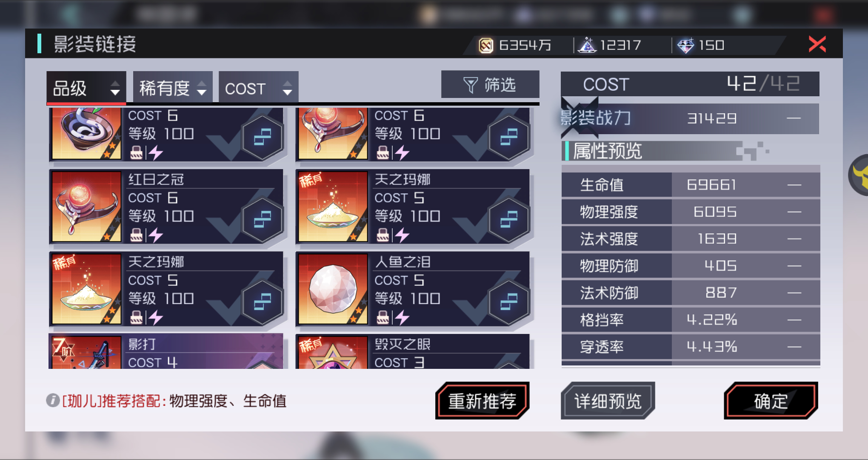868x460 pixels.
Task: Select the 影打 equipment entry
Action: tap(166, 351)
